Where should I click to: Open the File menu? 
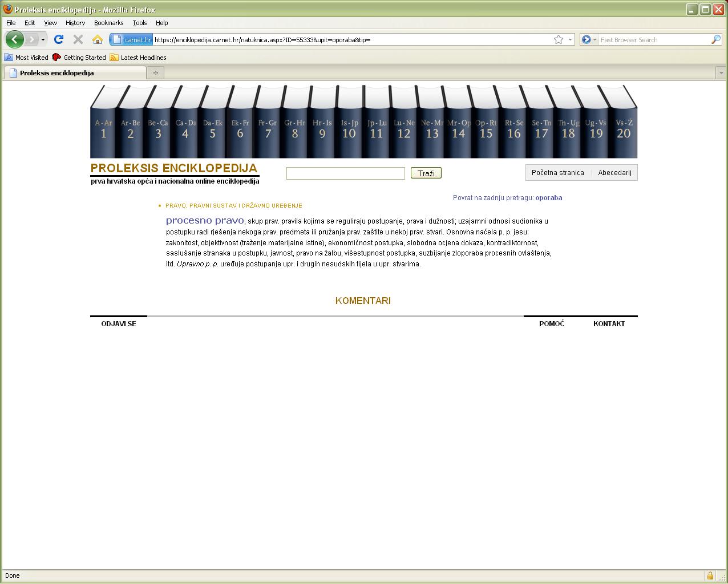(x=11, y=23)
